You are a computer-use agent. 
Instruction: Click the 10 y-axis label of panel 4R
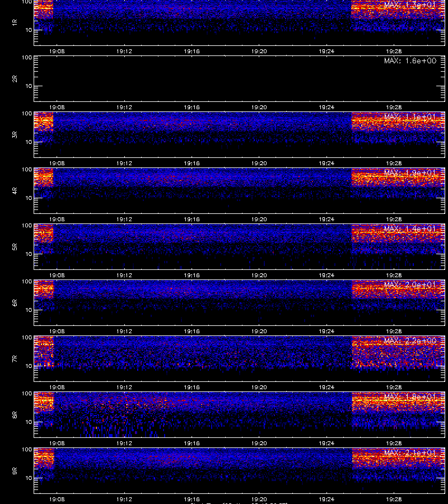tap(29, 198)
